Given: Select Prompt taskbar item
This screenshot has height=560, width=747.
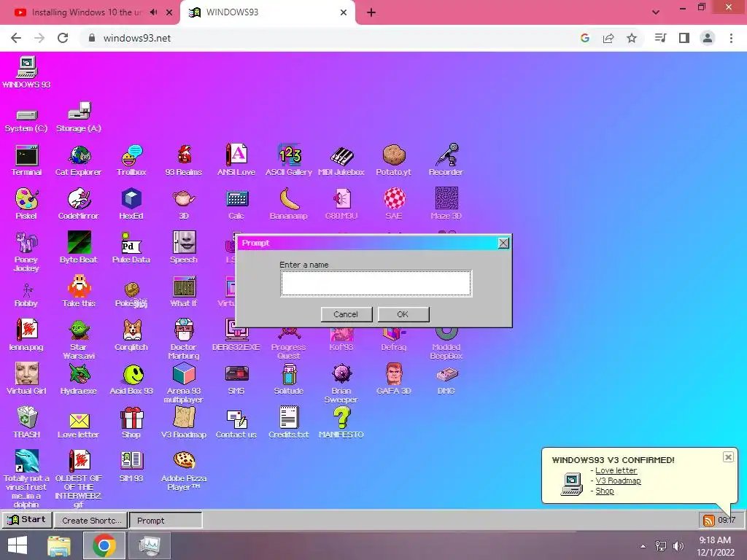Looking at the screenshot, I should coord(166,521).
